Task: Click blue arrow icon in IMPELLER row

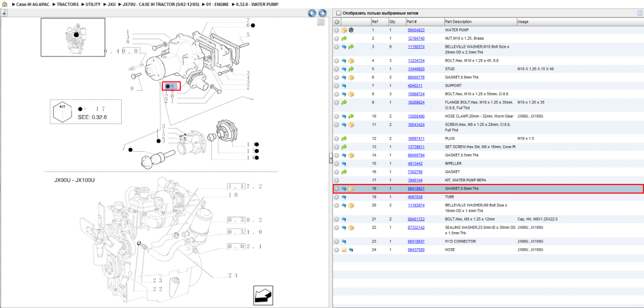Action: pos(344,163)
